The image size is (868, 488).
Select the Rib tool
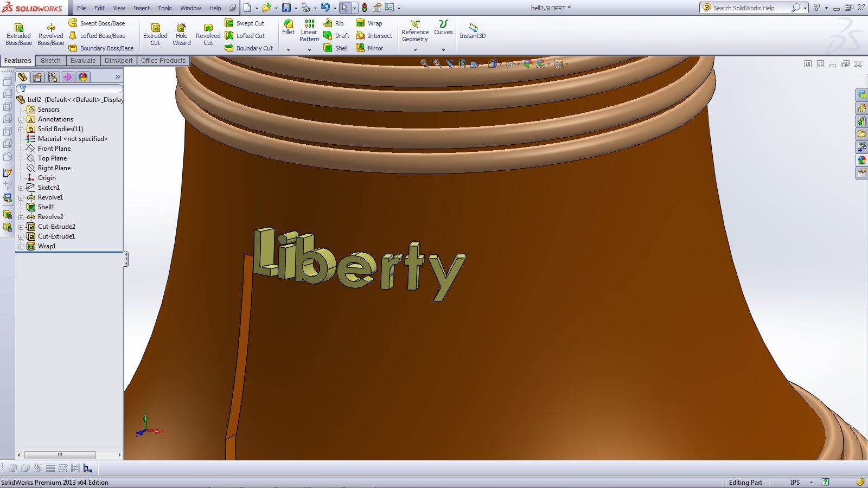coord(334,23)
